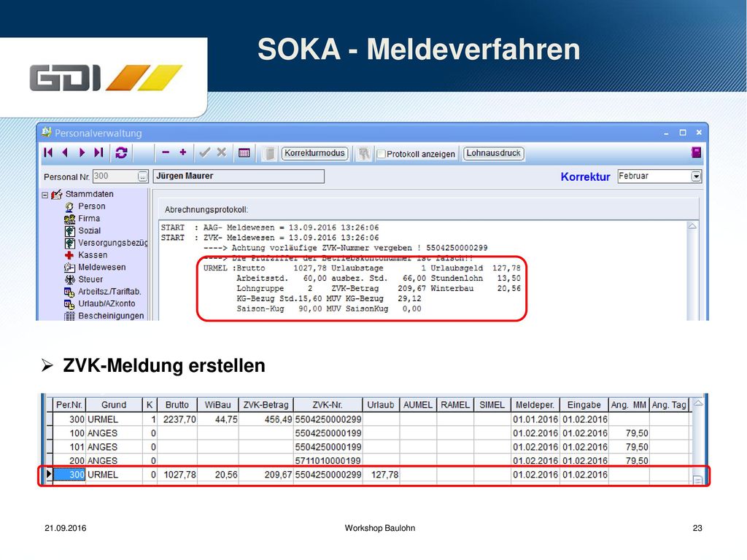Open Meldewesen in the Stammdaten tree
The image size is (747, 560).
[x=102, y=267]
